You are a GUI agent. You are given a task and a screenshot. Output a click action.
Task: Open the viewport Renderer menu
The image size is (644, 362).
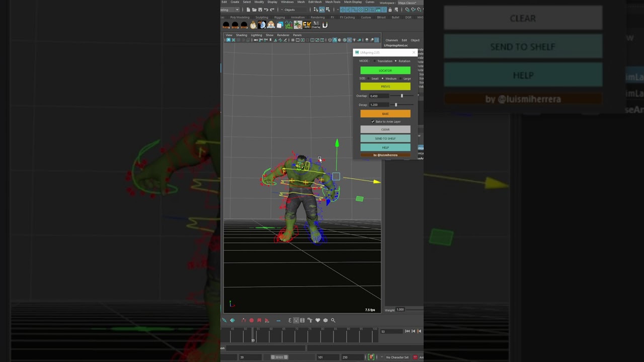point(283,35)
